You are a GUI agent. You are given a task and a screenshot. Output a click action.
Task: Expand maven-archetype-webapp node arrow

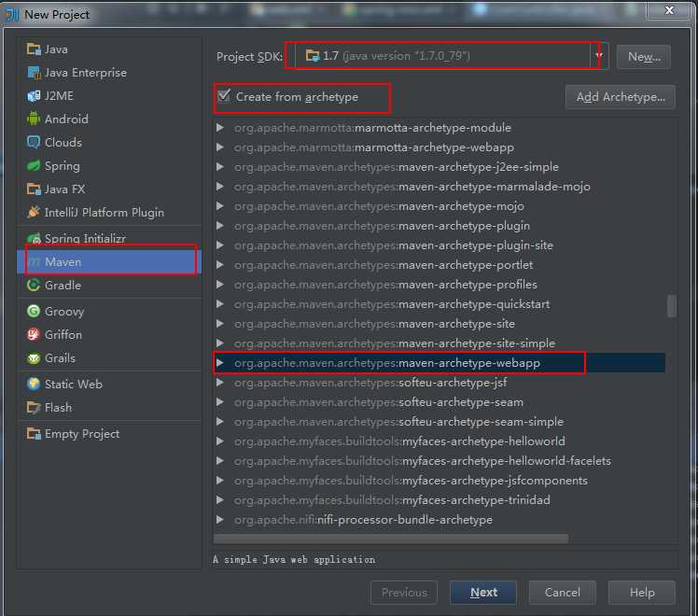[220, 363]
